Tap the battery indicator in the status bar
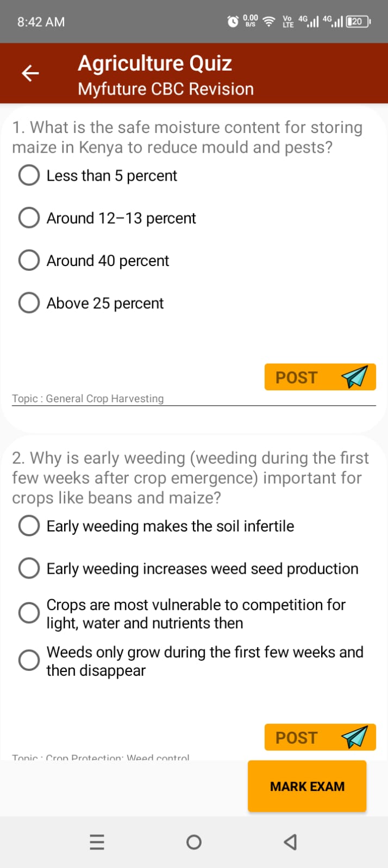 pos(357,22)
